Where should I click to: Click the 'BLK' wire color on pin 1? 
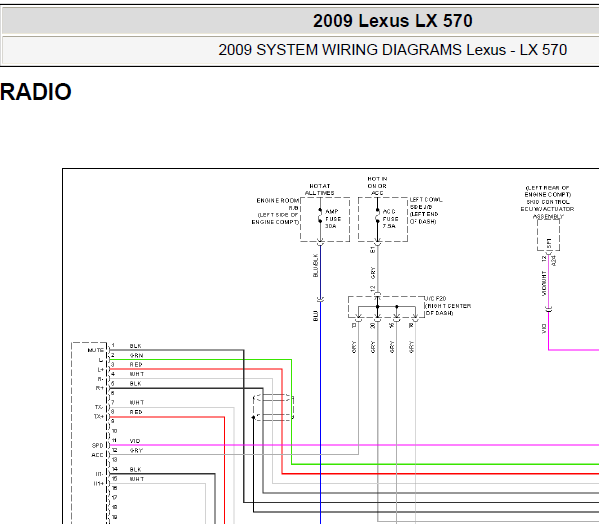[x=136, y=346]
